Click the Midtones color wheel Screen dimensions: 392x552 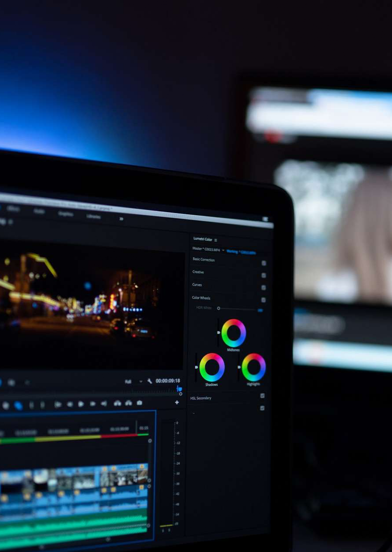point(233,333)
